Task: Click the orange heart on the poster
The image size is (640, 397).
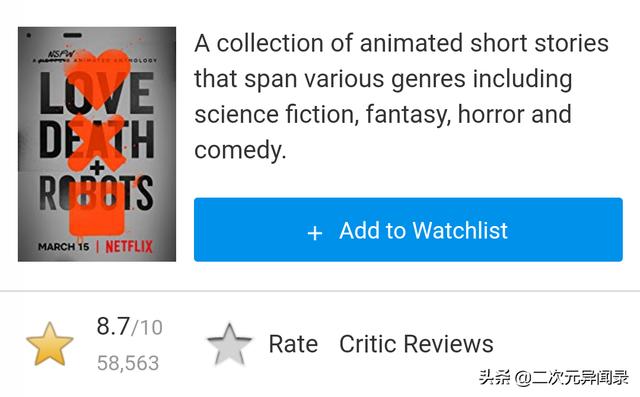Action: 98,78
